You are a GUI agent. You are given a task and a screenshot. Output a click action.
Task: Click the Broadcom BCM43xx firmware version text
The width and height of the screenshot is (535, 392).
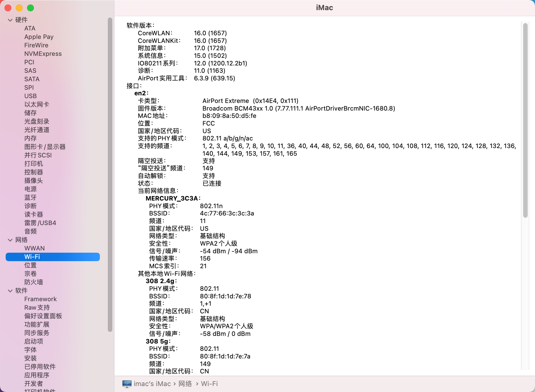click(299, 109)
